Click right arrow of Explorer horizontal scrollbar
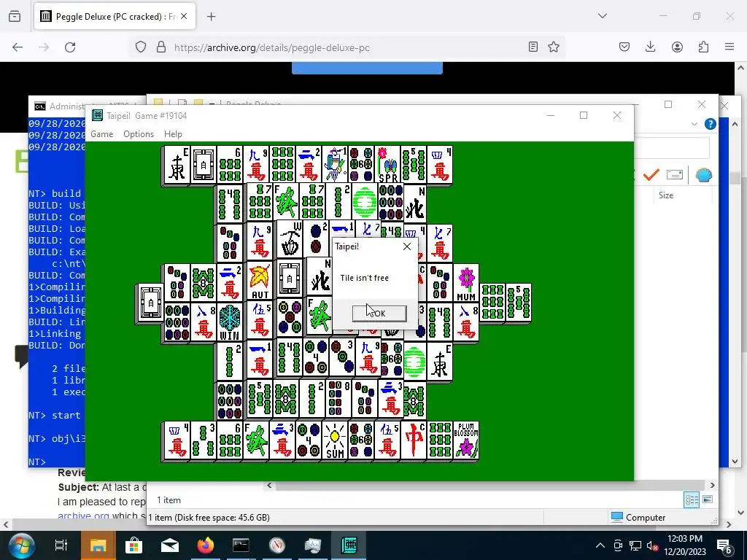Screen dimensions: 747x560 [712, 485]
